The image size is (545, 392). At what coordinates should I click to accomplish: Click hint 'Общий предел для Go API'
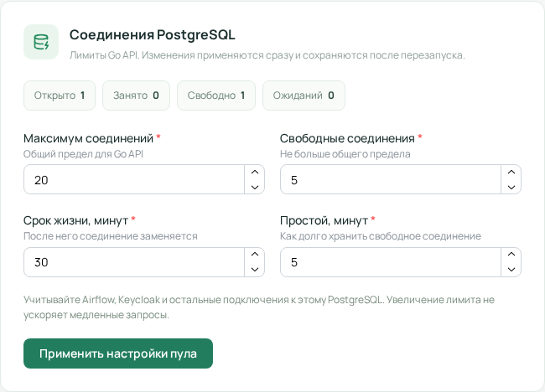click(83, 154)
